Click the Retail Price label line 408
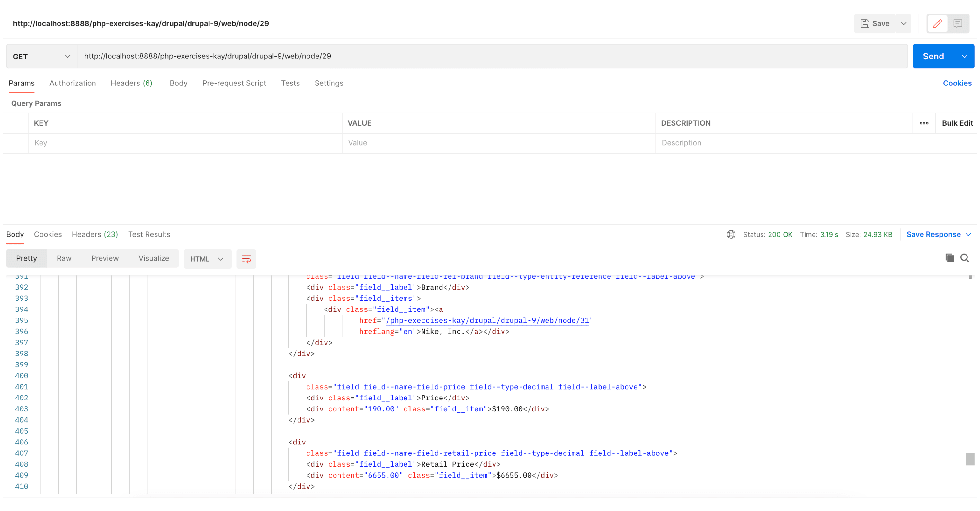This screenshot has height=511, width=980. tap(403, 464)
